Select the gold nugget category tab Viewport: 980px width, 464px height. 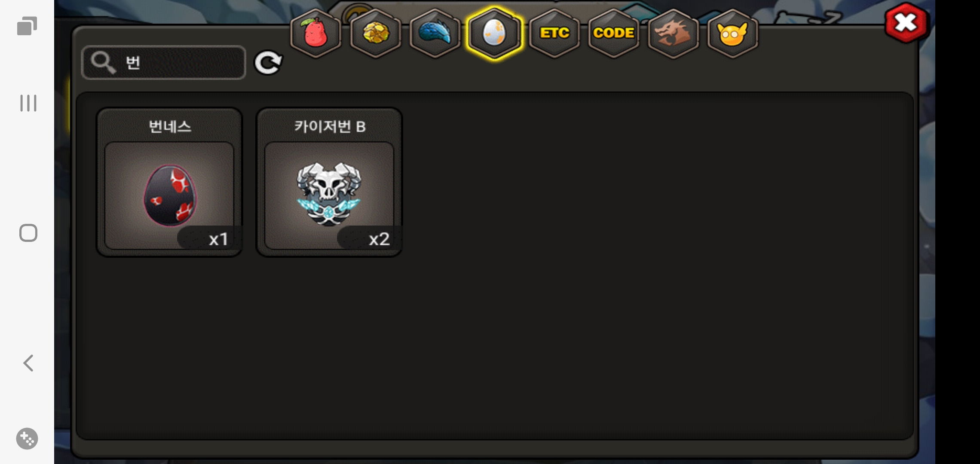point(376,34)
